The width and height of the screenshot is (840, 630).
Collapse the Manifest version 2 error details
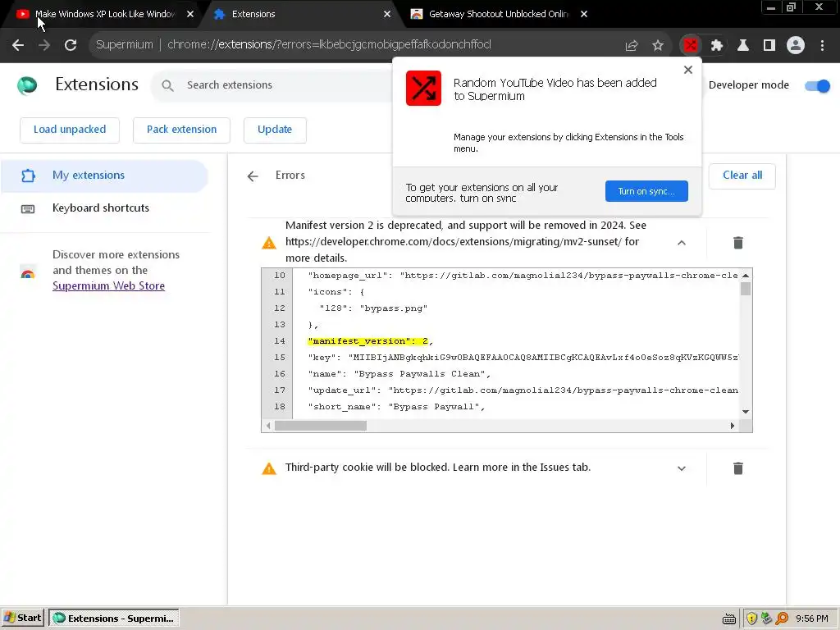pos(682,243)
